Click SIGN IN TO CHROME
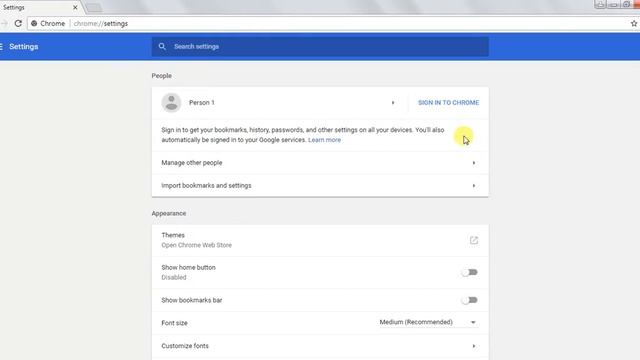 pyautogui.click(x=448, y=102)
